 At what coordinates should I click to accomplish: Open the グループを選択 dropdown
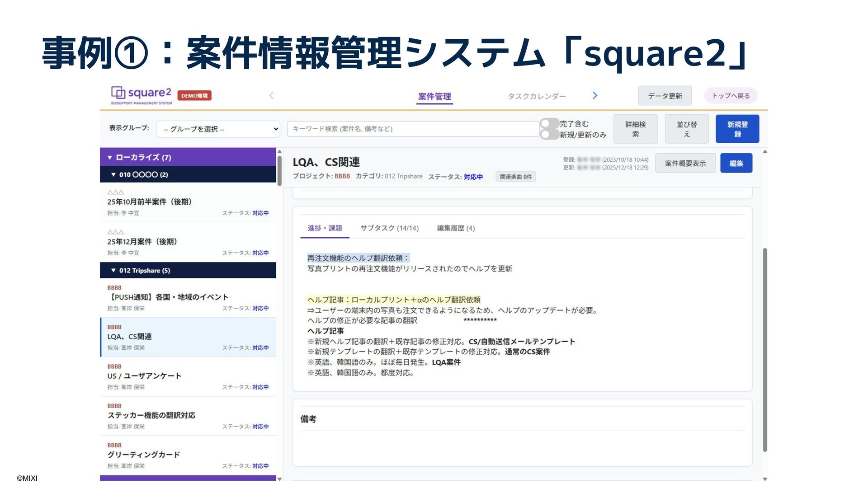pos(218,129)
